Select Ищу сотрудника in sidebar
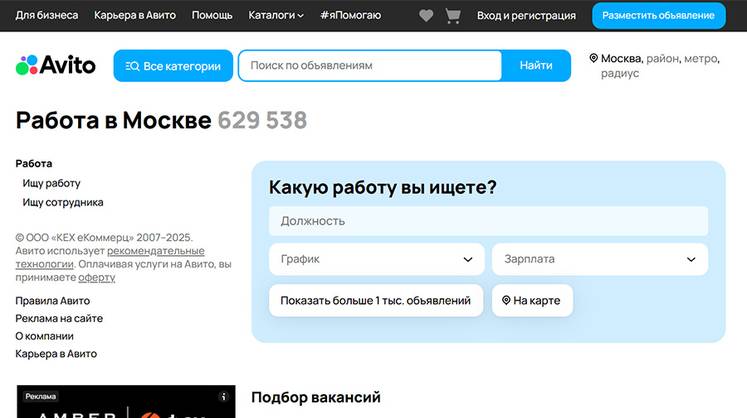Viewport: 747px width, 418px height. pos(63,202)
